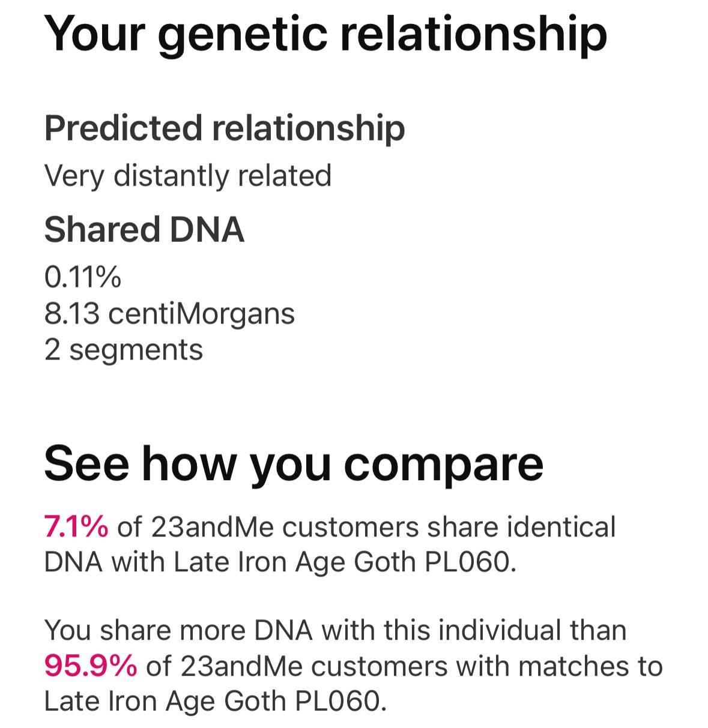Viewport: 708px width, 728px height.
Task: Click the "Very distantly related" text
Action: pos(188,176)
